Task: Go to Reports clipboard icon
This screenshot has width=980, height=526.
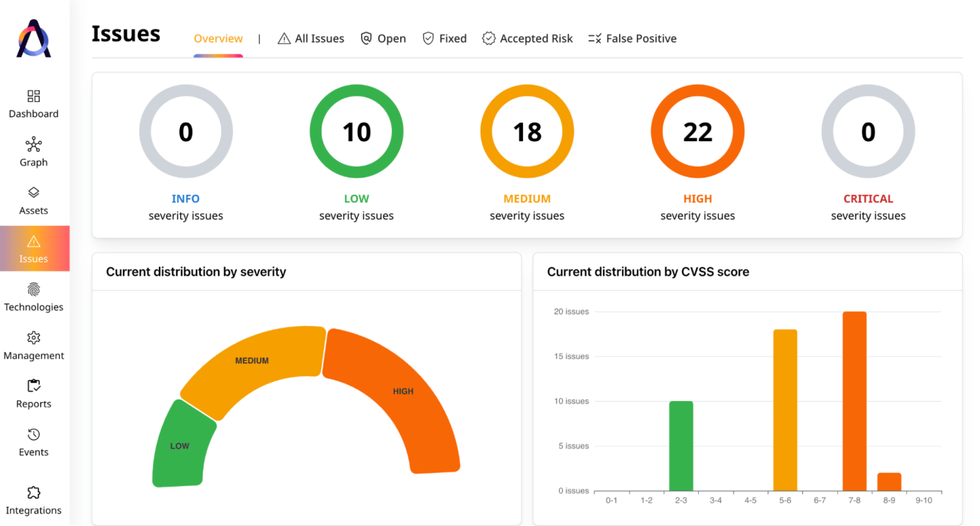Action: coord(34,386)
